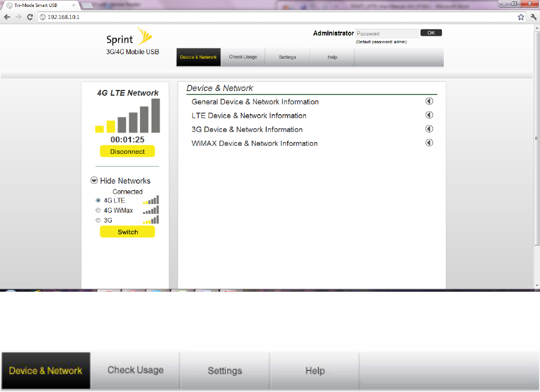
Task: Expand WiMAX Device & Network Information
Action: click(429, 142)
